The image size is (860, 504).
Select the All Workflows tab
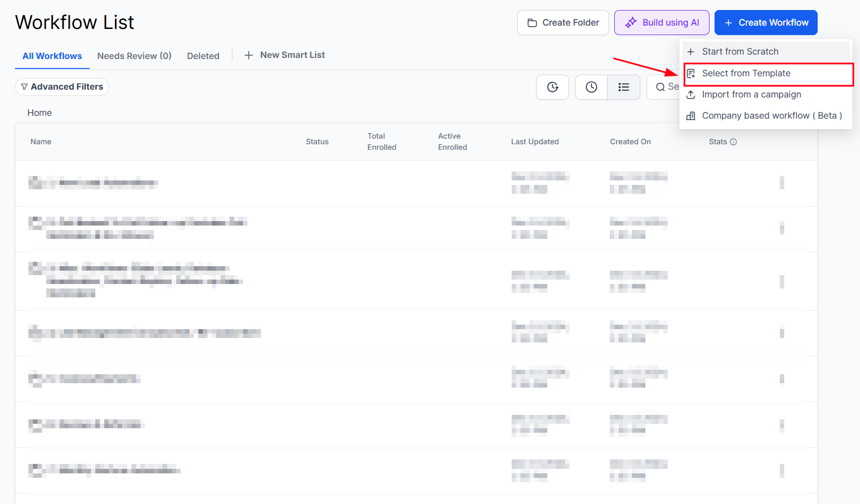[52, 56]
